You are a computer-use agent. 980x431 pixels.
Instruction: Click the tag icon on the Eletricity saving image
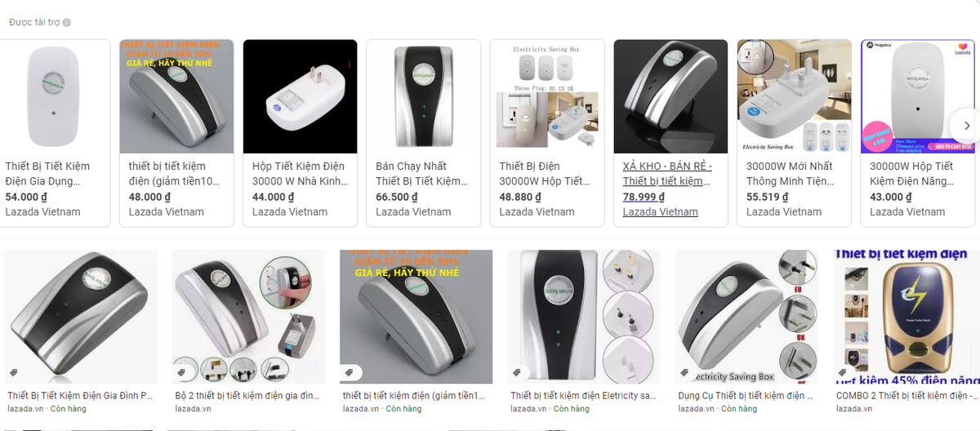[x=517, y=372]
